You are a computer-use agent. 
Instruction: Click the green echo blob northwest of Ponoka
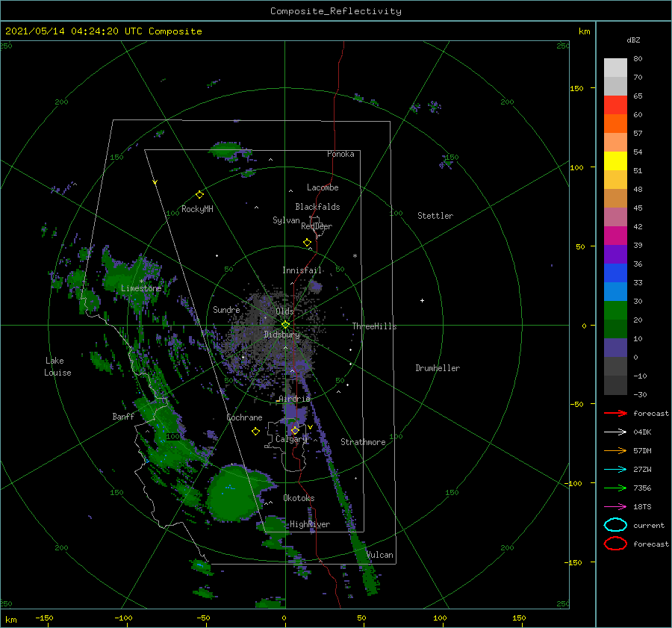[x=225, y=150]
